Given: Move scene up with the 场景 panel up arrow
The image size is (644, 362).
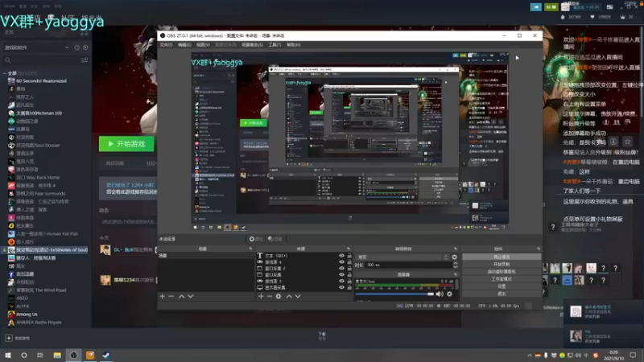Looking at the screenshot, I should 182,296.
